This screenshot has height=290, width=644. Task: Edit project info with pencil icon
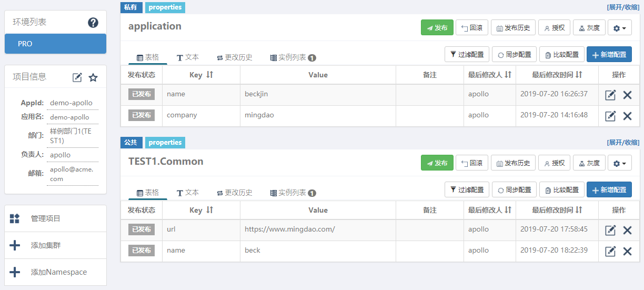click(77, 77)
